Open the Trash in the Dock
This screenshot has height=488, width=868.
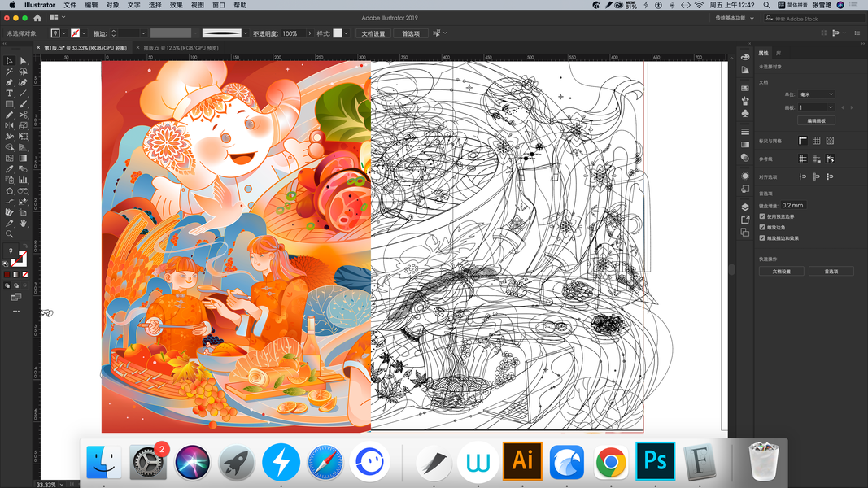(x=764, y=461)
